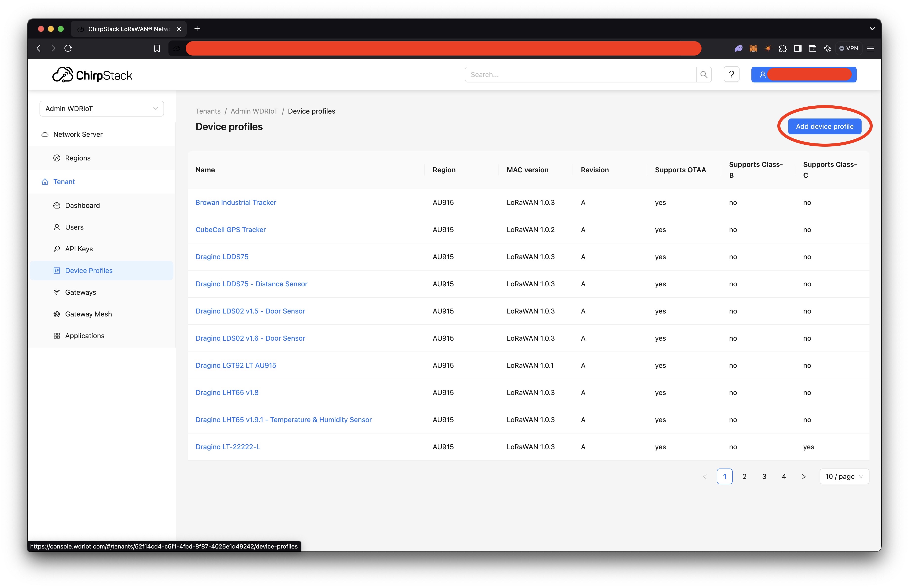Image resolution: width=909 pixels, height=588 pixels.
Task: Click Tenants breadcrumb link
Action: (208, 111)
